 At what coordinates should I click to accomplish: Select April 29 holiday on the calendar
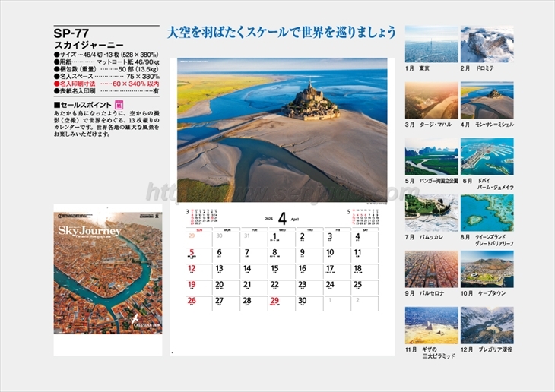275,302
